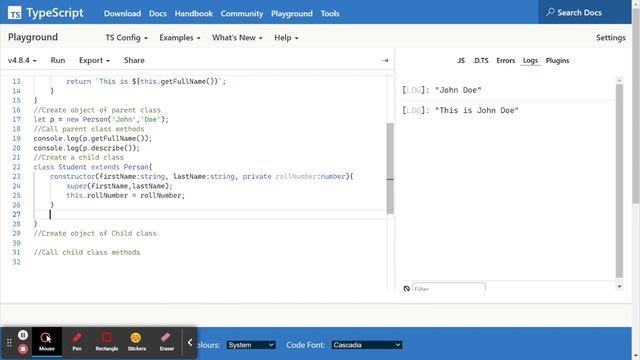The width and height of the screenshot is (640, 360).
Task: Click the pause recording icon
Action: [23, 335]
